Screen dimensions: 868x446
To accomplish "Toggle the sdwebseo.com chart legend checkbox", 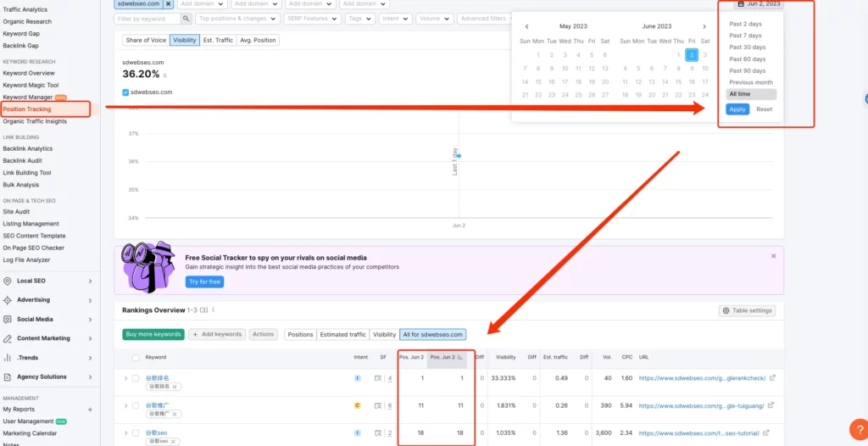I will [125, 92].
